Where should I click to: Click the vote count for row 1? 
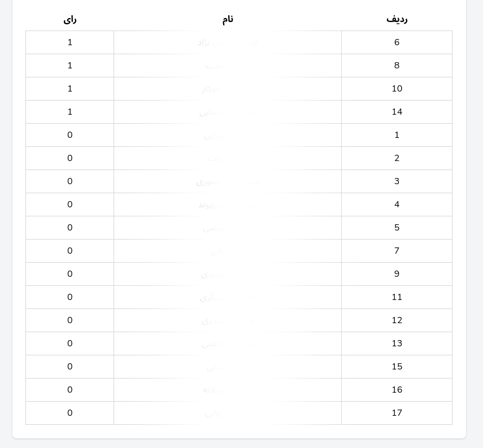coord(70,135)
